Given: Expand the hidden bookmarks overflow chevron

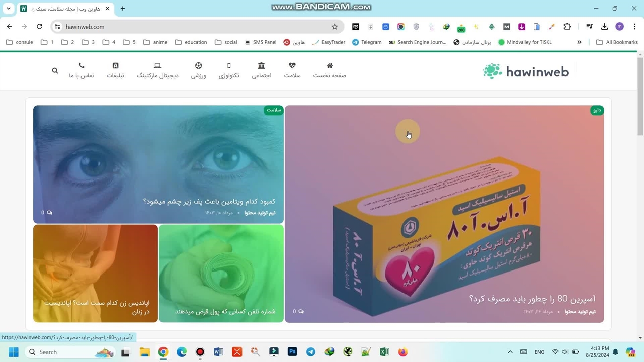Looking at the screenshot, I should tap(579, 42).
